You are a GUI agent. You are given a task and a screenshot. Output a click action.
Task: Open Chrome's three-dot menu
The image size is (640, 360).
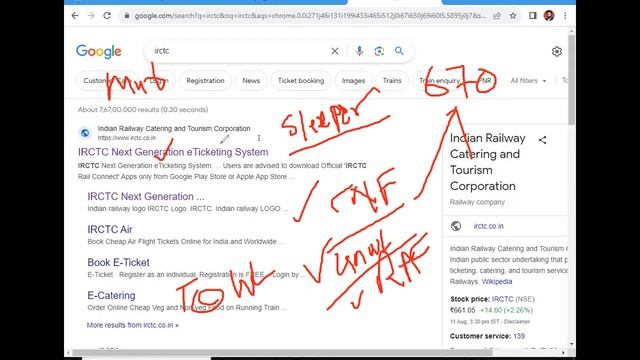(x=565, y=16)
